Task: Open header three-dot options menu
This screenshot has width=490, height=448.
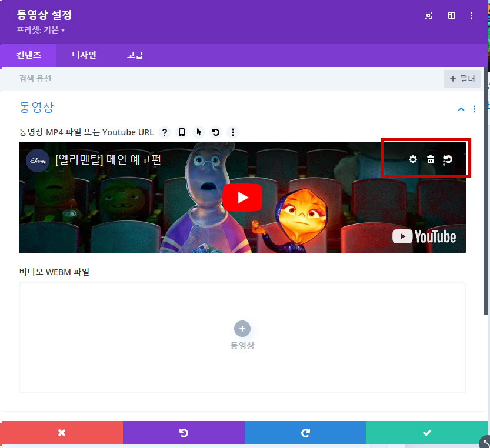Action: [x=471, y=15]
